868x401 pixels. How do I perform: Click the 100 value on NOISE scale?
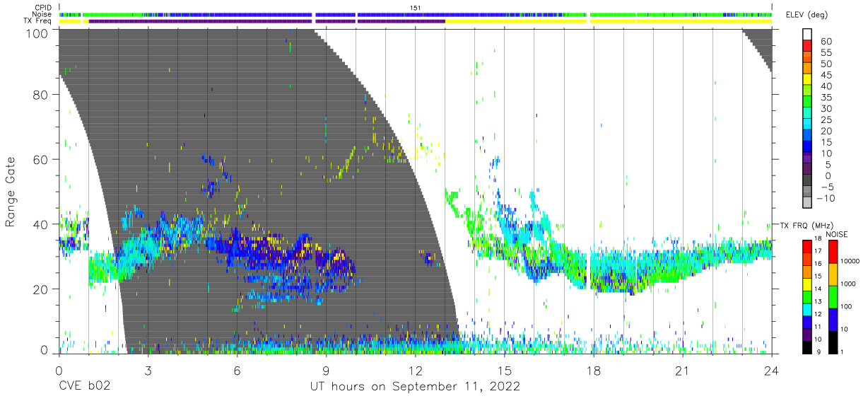[847, 308]
